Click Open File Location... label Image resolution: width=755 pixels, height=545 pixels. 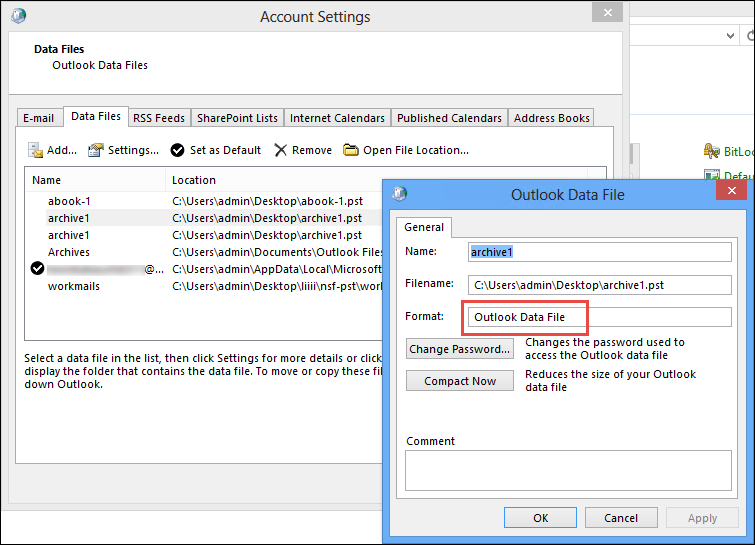[416, 150]
